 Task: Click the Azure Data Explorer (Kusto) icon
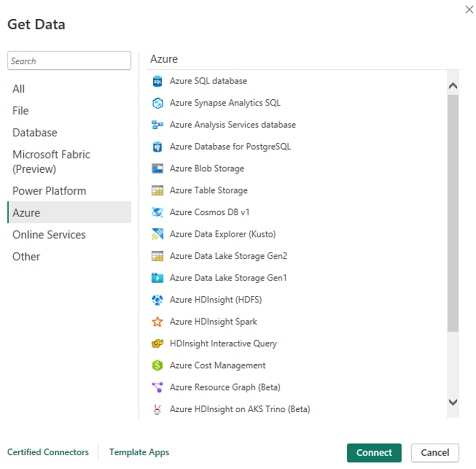click(x=157, y=235)
